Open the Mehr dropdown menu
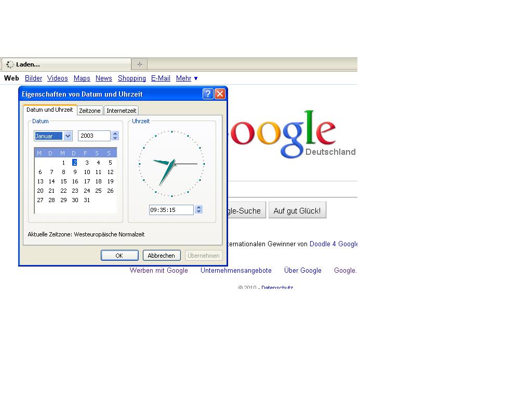This screenshot has height=399, width=532. pos(187,78)
